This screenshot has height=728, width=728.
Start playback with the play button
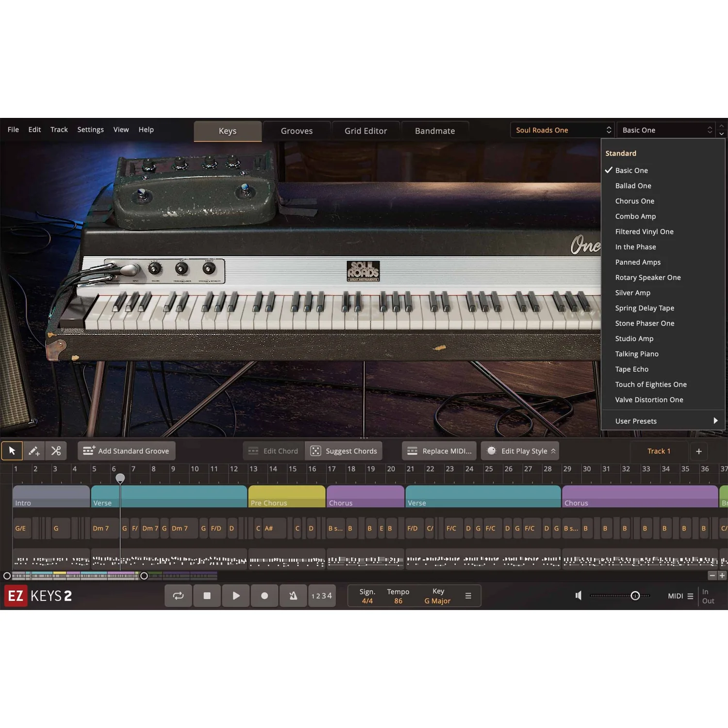[236, 596]
